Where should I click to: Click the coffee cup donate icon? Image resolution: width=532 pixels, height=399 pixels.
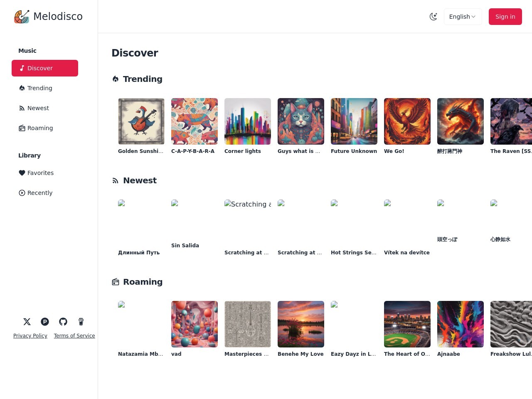pyautogui.click(x=81, y=322)
